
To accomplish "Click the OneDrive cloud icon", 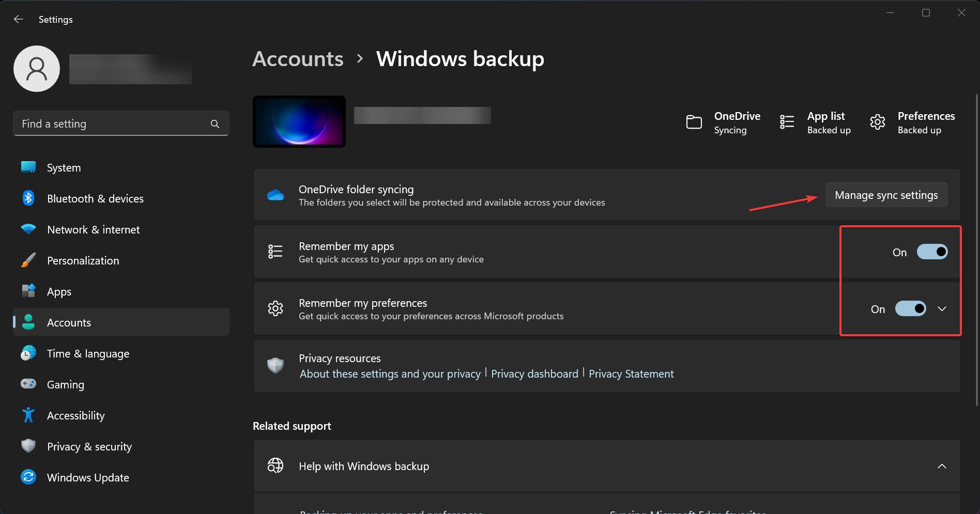I will tap(275, 195).
